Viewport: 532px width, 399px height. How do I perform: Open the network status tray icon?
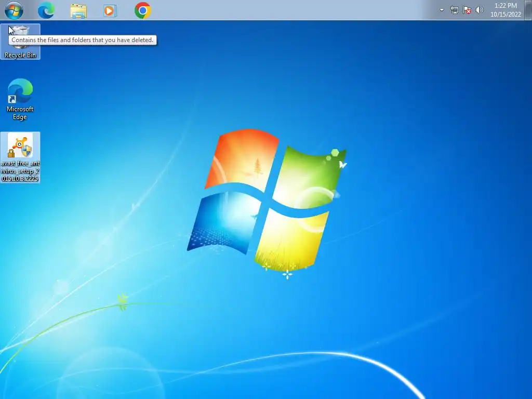point(454,10)
